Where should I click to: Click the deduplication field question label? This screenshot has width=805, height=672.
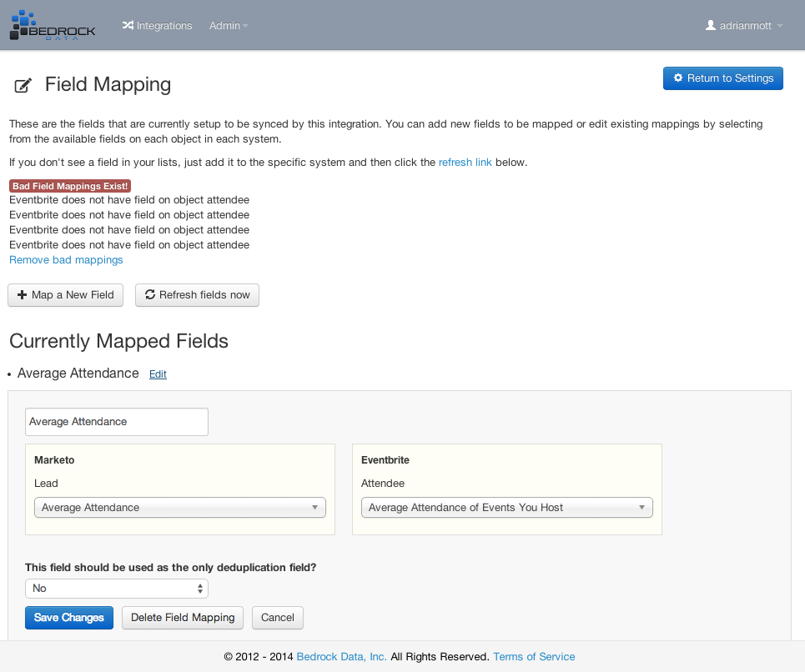point(170,567)
